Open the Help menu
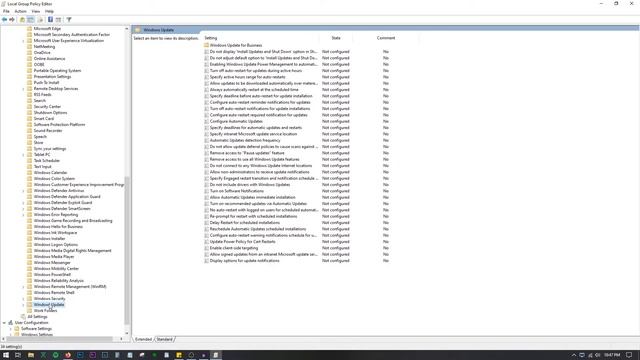Viewport: 640px width, 360px height. tap(49, 11)
